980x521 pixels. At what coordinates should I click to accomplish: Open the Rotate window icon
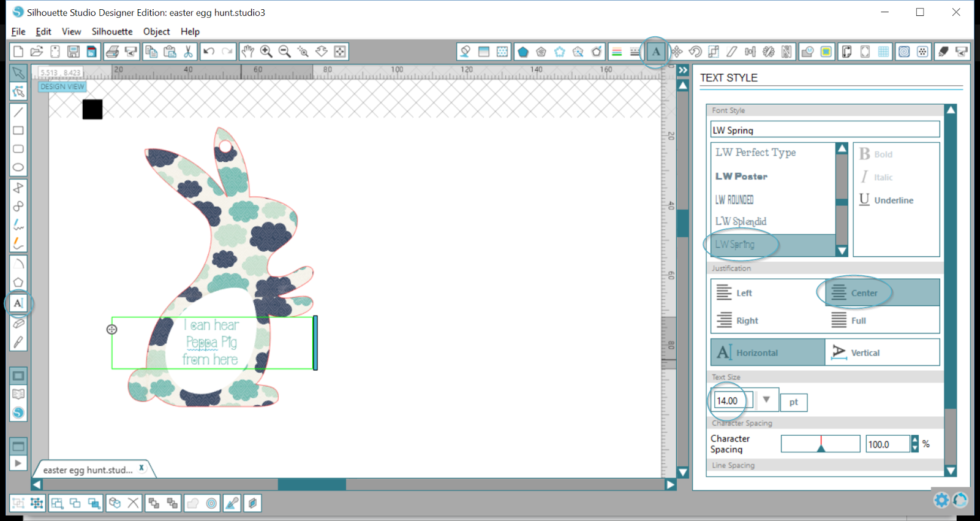click(x=695, y=51)
